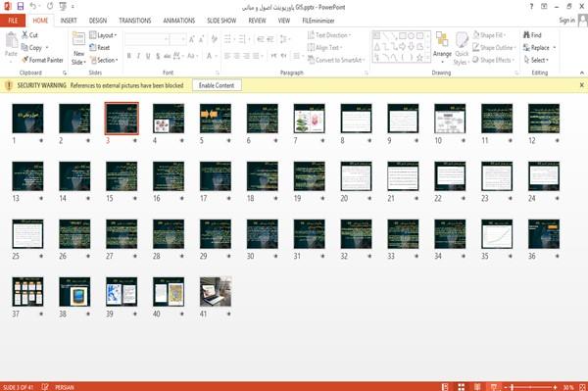
Task: Click the Find command
Action: (532, 35)
